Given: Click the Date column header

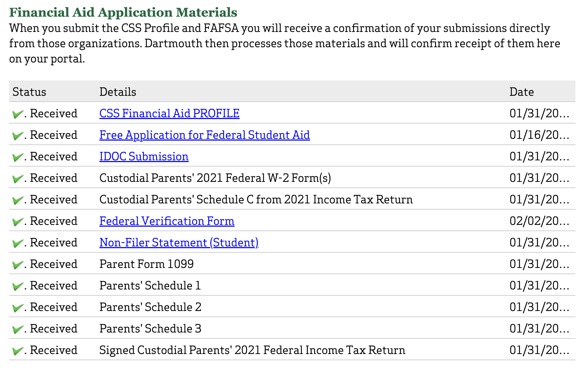Looking at the screenshot, I should [521, 92].
